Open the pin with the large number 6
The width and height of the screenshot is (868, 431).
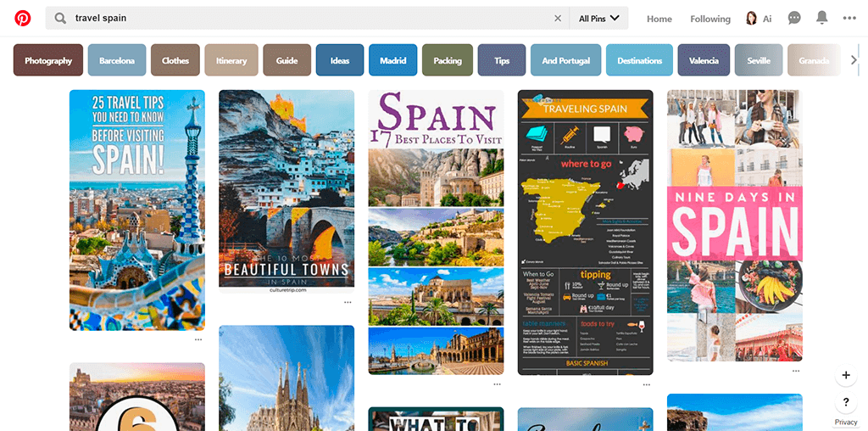[136, 397]
